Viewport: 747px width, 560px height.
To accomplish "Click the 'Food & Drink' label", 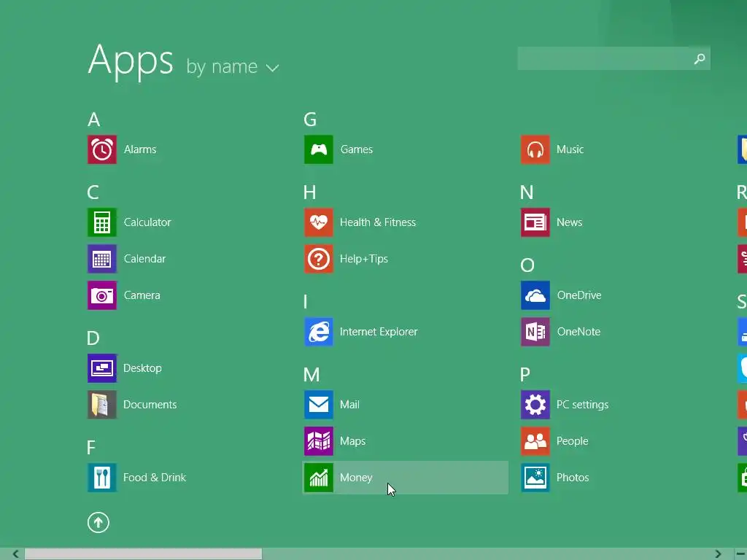I will 155,478.
